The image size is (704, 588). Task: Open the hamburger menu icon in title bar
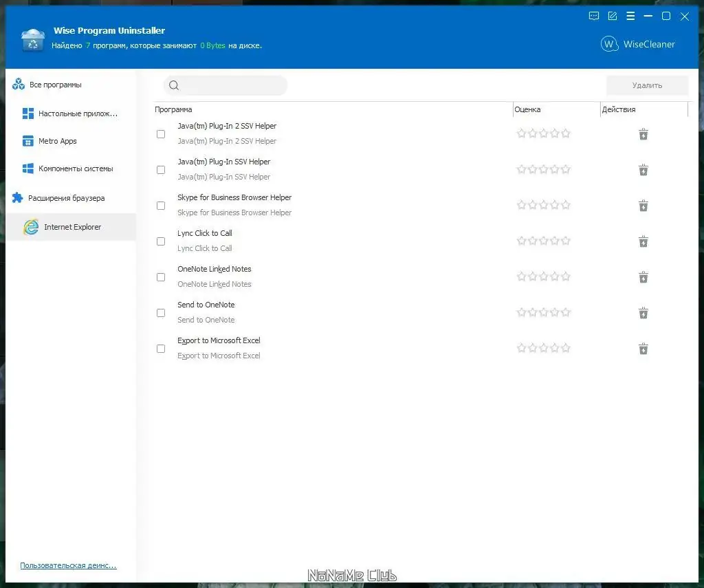(x=630, y=16)
